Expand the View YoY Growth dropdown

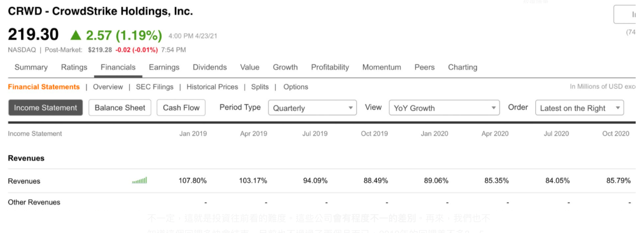[x=444, y=108]
